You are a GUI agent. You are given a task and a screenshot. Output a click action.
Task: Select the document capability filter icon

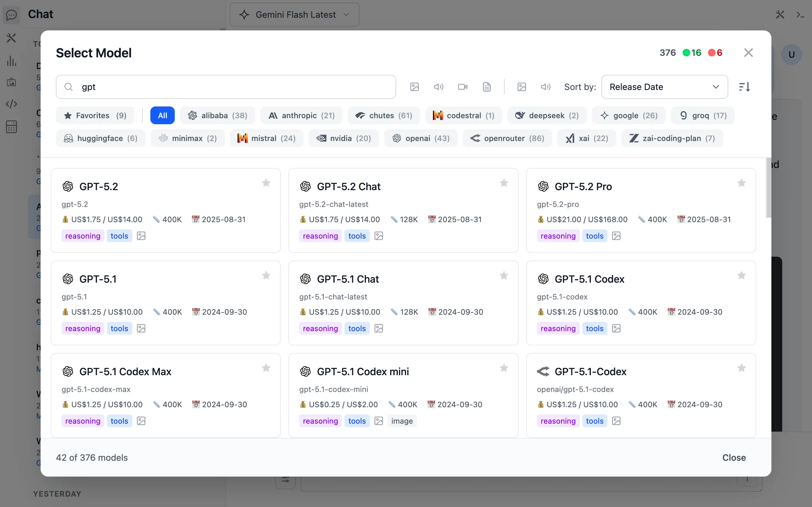pos(487,87)
